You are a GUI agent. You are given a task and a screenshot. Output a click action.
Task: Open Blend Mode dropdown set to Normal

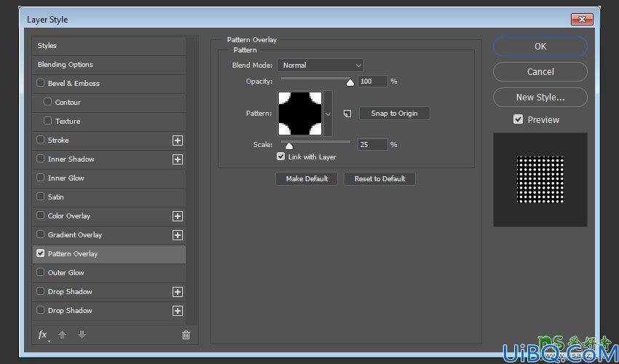pyautogui.click(x=320, y=65)
